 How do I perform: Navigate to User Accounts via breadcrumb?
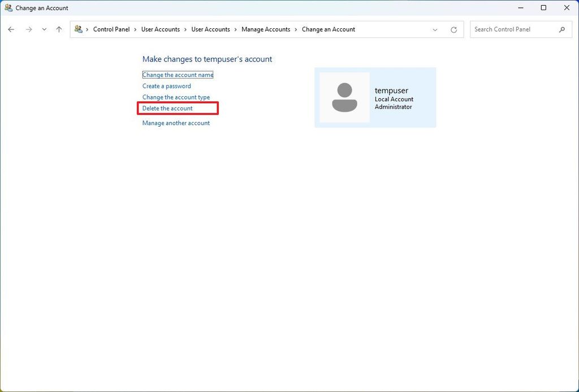click(161, 29)
